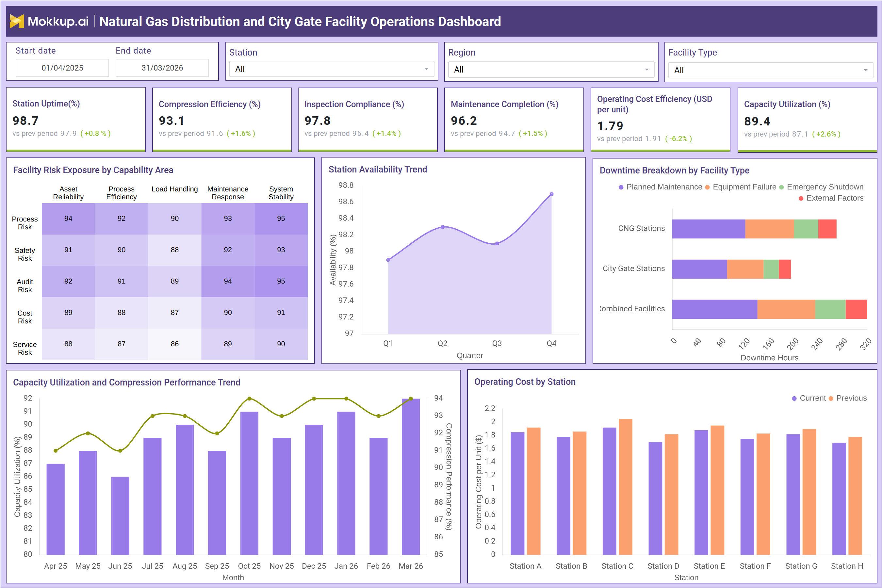The height and width of the screenshot is (588, 882).
Task: Open the Station filter dropdown
Action: 332,69
